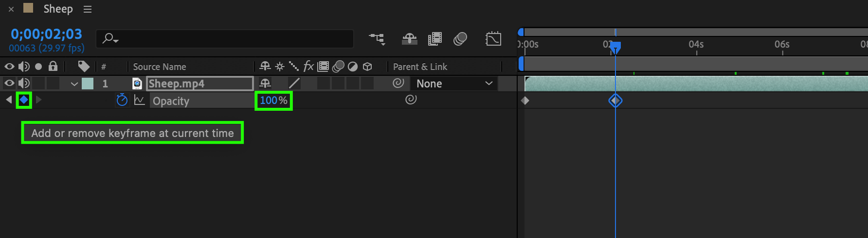Click the Composition Mini-Flowchart icon
Screen dimensions: 868x238
point(377,39)
